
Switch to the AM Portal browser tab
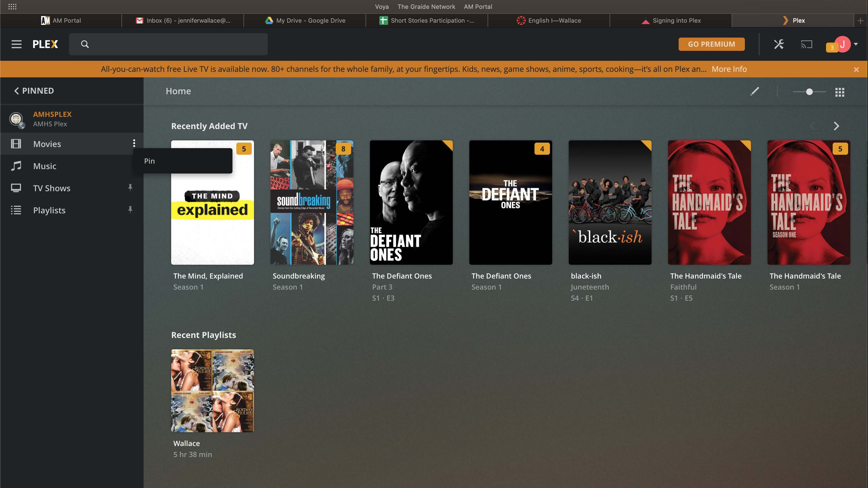tap(61, 20)
